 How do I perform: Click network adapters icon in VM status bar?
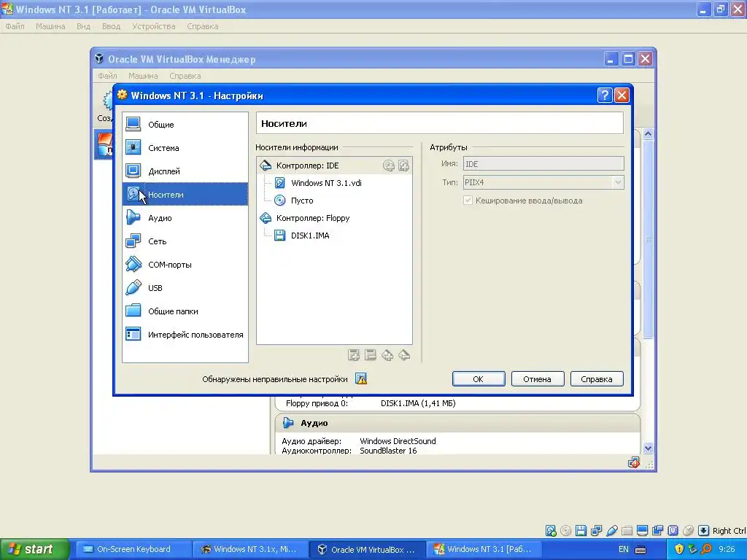tap(596, 531)
